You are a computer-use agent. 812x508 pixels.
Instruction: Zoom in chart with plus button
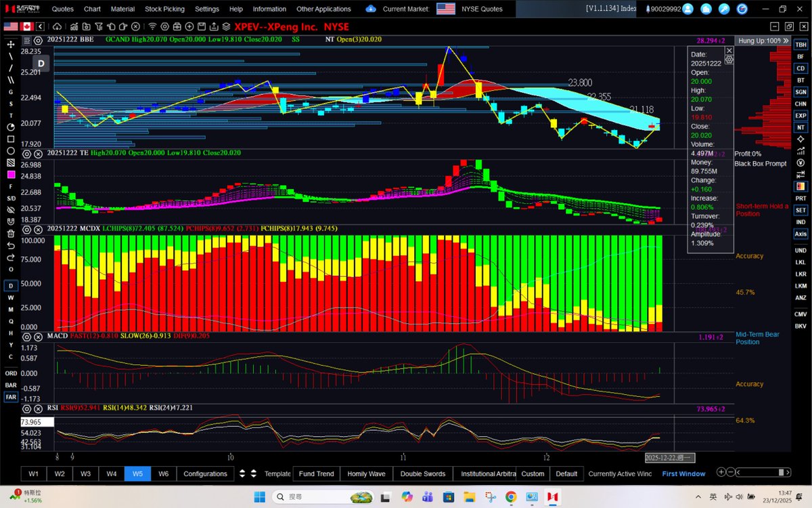[x=721, y=473]
